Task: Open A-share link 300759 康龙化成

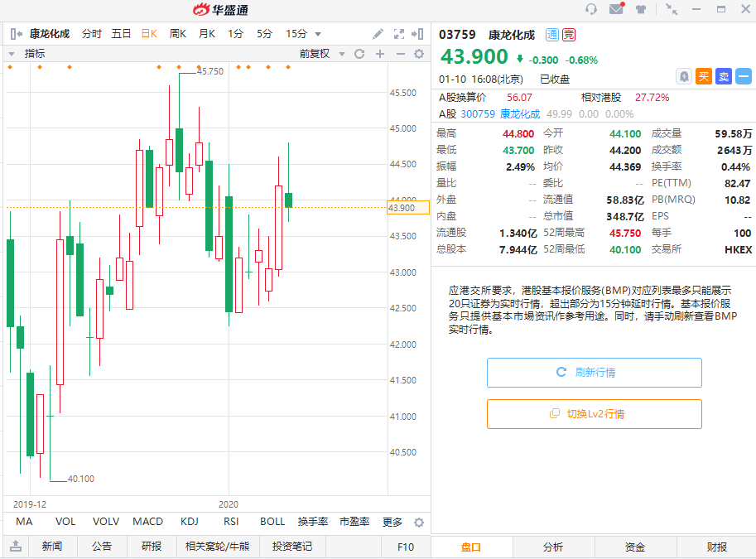Action: click(x=500, y=114)
